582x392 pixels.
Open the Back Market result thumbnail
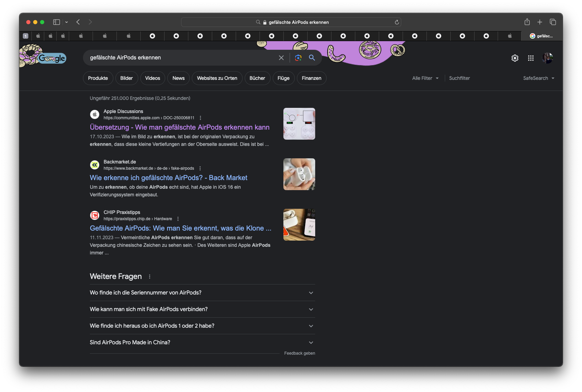coord(299,174)
